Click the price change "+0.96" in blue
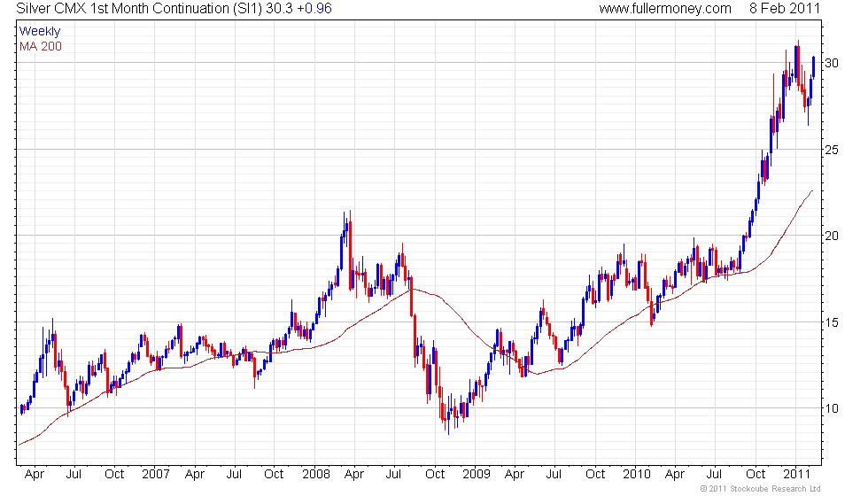 [x=314, y=8]
